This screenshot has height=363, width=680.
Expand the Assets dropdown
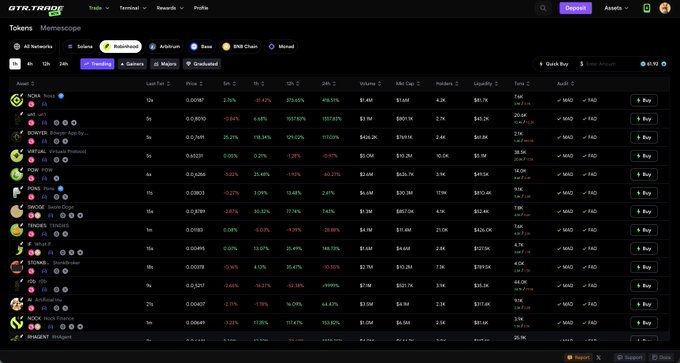(617, 8)
